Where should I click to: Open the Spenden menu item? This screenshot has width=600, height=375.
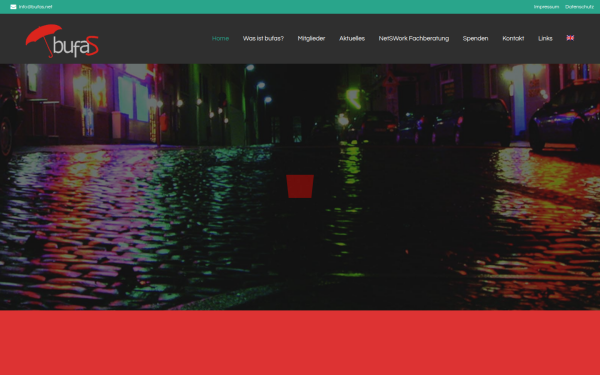click(475, 39)
